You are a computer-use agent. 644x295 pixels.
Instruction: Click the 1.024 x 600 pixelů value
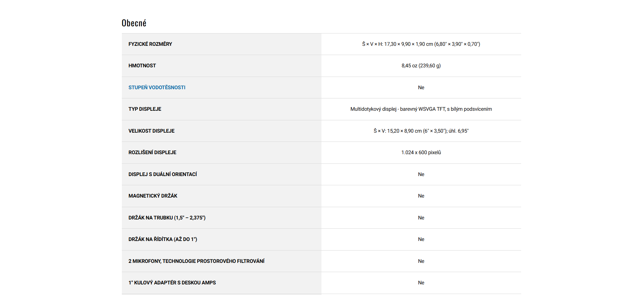click(x=421, y=152)
